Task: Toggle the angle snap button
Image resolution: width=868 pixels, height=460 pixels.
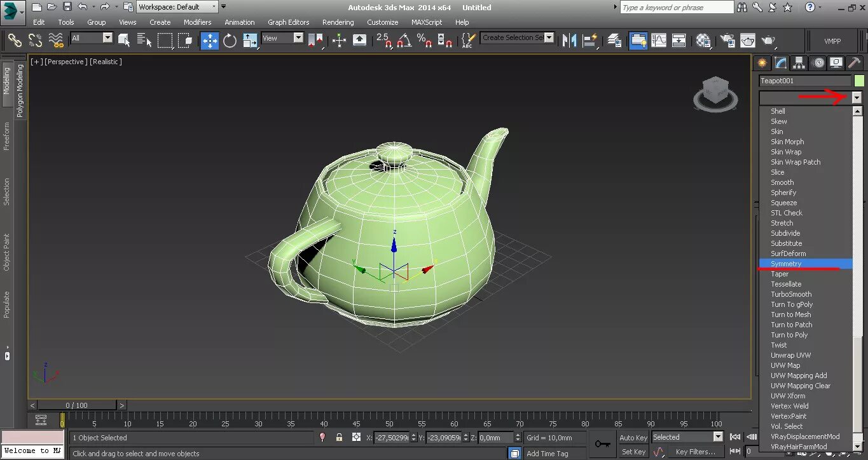Action: pyautogui.click(x=403, y=41)
